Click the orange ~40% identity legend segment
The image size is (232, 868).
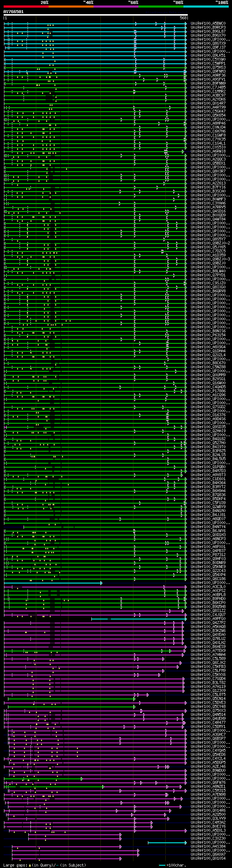pos(71,6)
